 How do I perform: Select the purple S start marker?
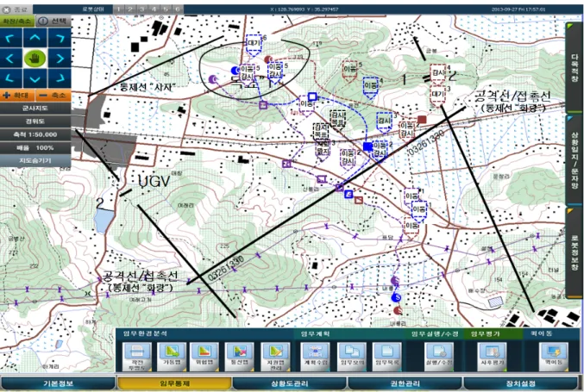[x=395, y=280]
